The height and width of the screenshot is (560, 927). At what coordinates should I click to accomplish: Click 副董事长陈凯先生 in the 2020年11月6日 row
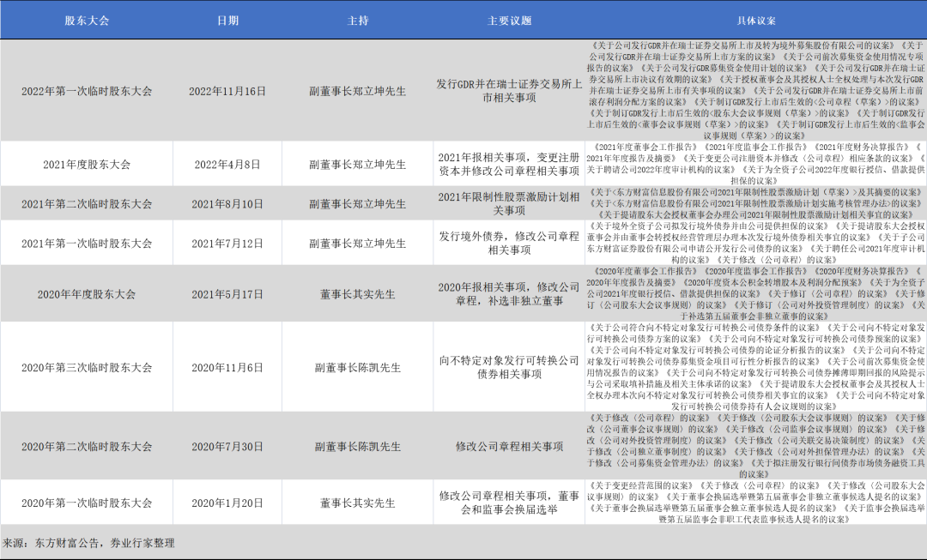pos(358,367)
